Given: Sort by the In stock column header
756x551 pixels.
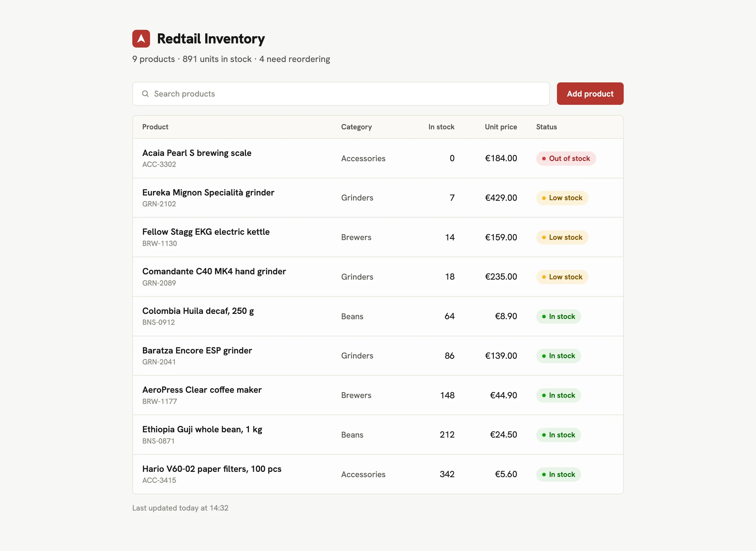Looking at the screenshot, I should [x=441, y=127].
